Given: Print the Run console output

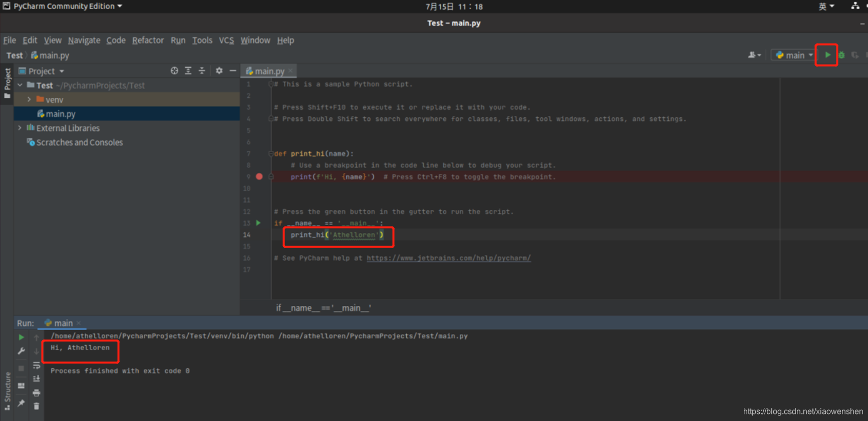Looking at the screenshot, I should click(x=37, y=392).
